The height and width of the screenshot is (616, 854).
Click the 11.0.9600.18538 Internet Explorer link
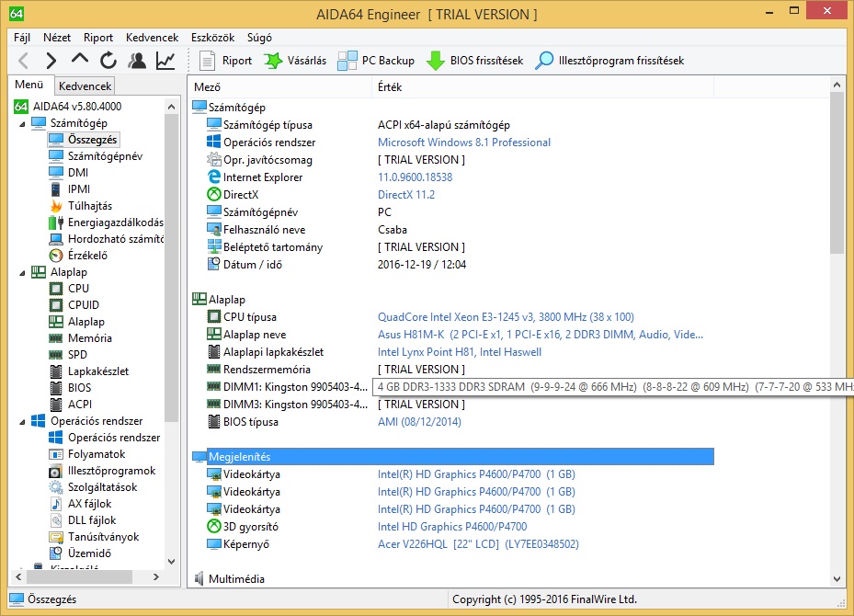click(x=415, y=177)
